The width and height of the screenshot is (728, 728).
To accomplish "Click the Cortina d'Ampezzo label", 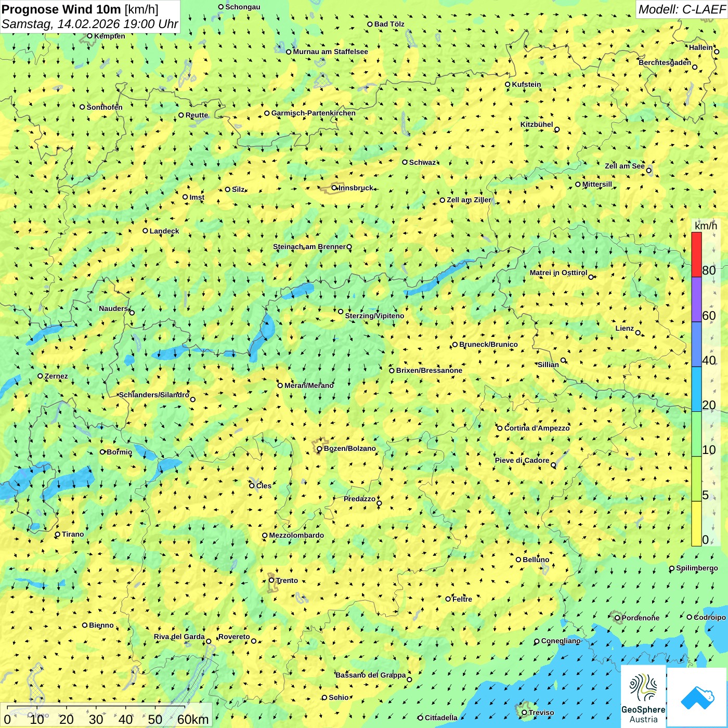I will 537,428.
